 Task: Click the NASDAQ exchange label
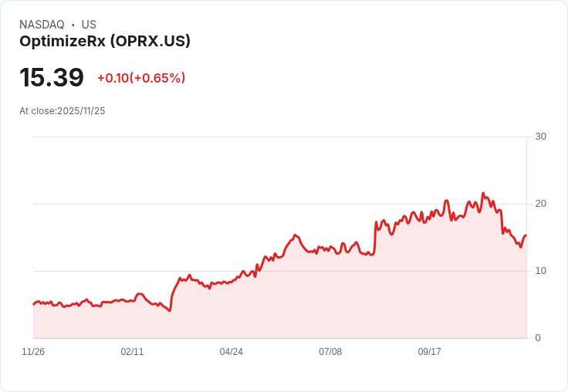[42, 25]
